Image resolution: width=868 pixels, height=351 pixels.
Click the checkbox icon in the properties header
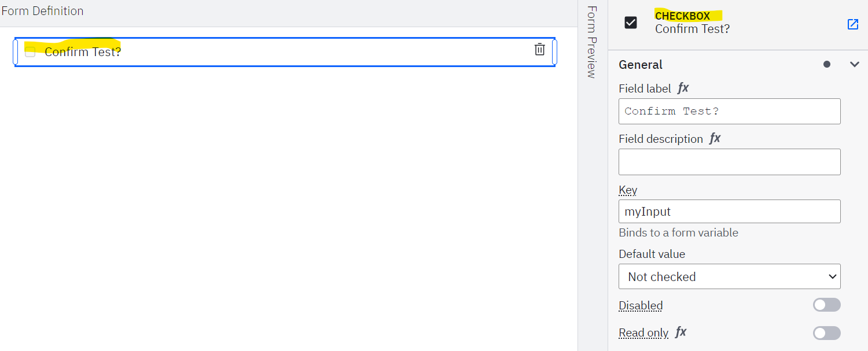click(631, 23)
